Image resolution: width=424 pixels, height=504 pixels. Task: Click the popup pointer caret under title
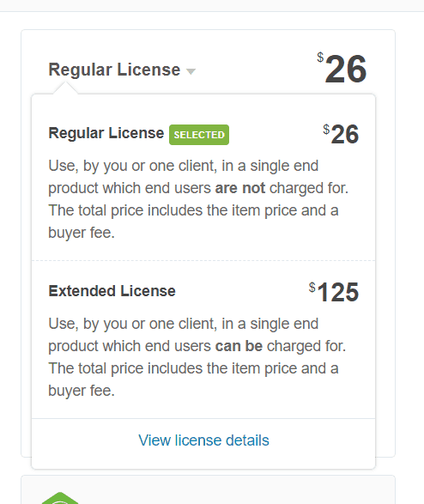coord(65,88)
